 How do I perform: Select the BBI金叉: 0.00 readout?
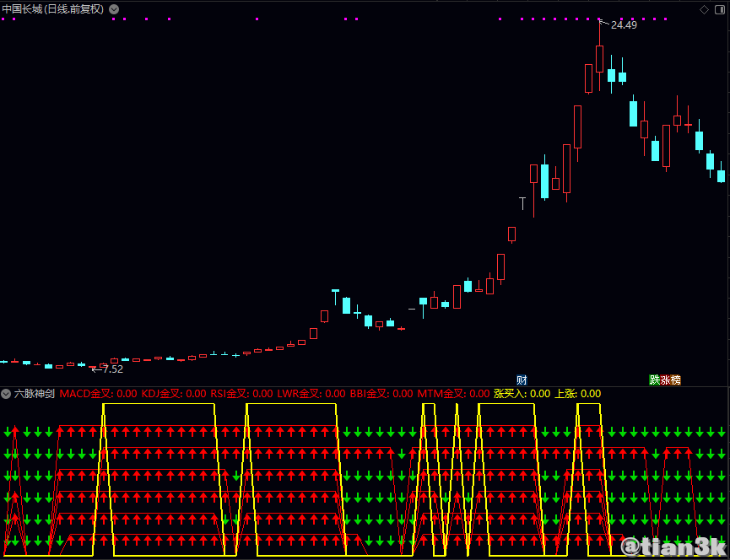381,394
